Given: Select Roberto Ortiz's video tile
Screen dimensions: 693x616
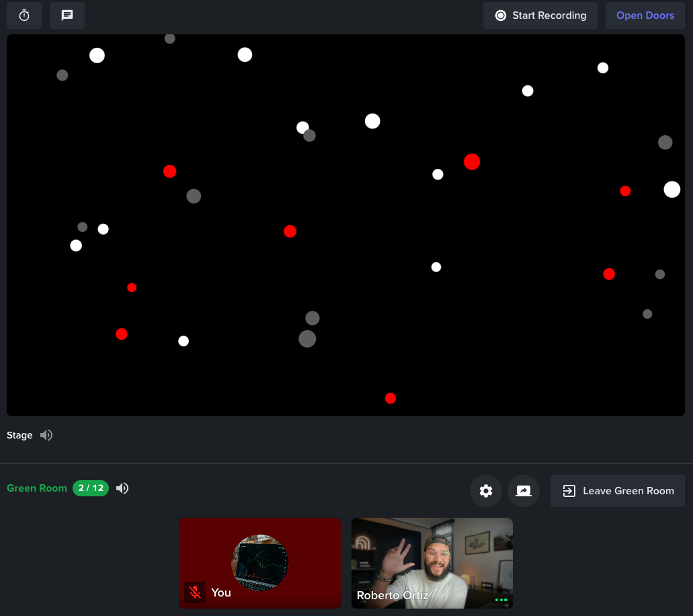Looking at the screenshot, I should (432, 563).
